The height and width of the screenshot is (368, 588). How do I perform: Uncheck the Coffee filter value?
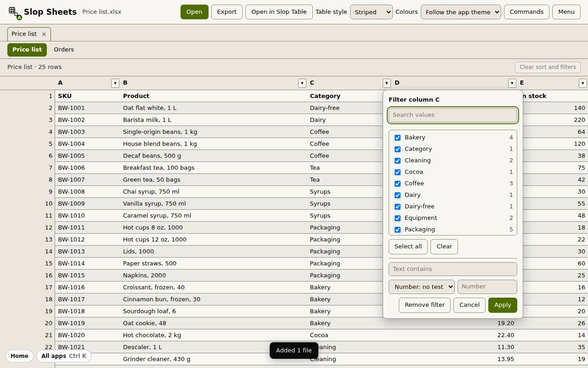coord(397,184)
